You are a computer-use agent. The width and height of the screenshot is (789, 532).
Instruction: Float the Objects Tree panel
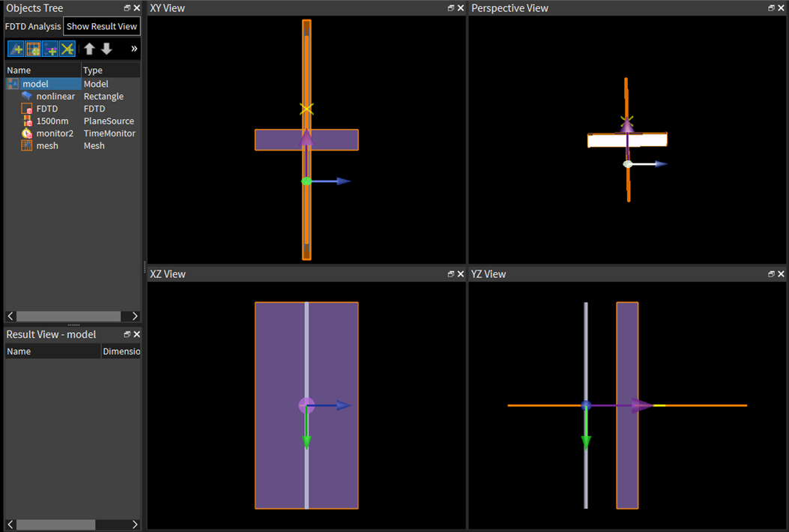(x=127, y=8)
